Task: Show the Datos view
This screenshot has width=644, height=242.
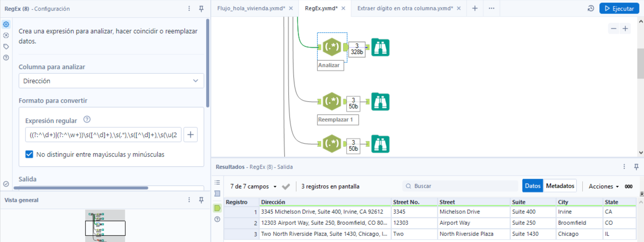Action: point(532,186)
